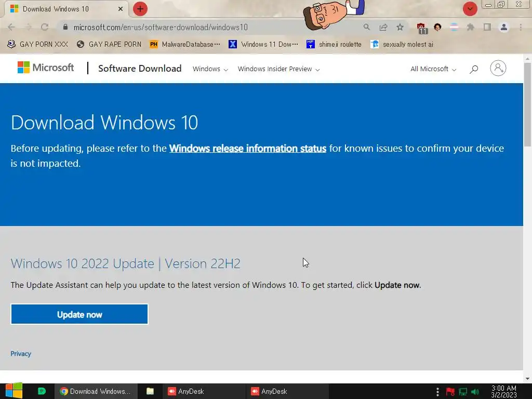Open the red extension with the 11 badge

[x=422, y=28]
